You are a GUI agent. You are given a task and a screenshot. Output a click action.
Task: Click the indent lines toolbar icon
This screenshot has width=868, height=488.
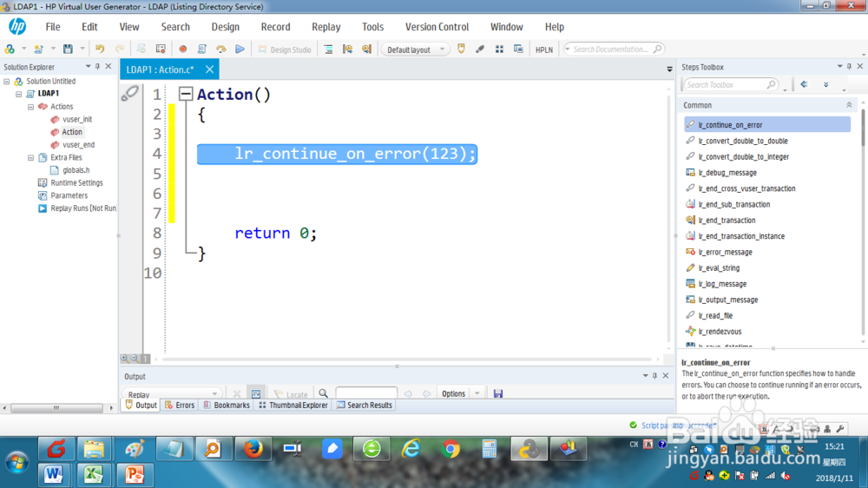[328, 49]
